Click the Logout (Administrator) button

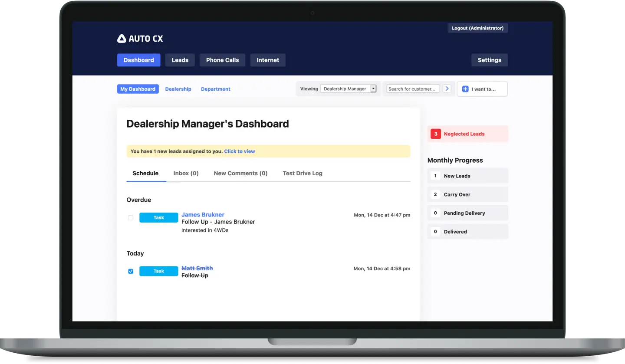[477, 28]
